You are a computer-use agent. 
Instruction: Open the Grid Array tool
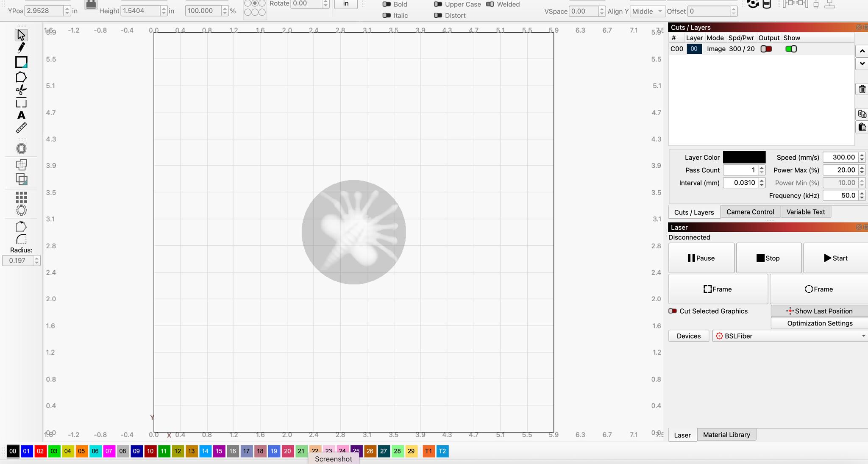(x=21, y=197)
